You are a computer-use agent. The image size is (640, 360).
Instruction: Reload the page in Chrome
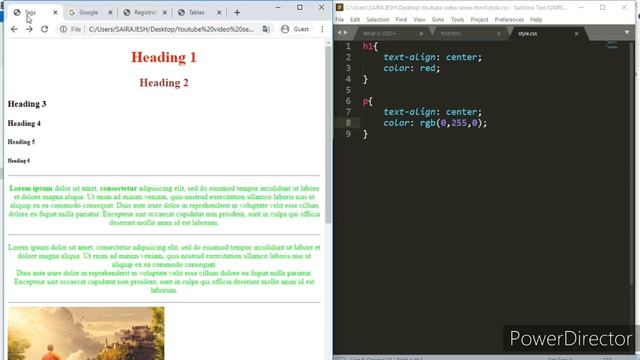[44, 29]
